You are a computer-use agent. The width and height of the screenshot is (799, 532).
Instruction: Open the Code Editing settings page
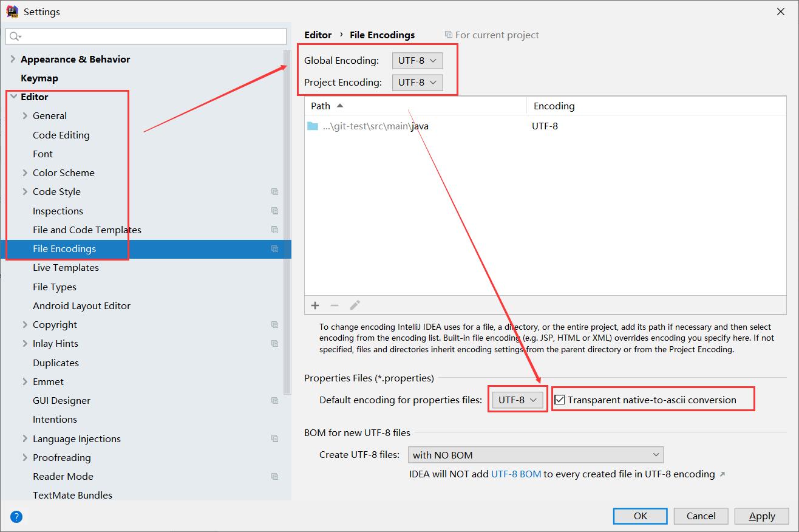[x=61, y=135]
